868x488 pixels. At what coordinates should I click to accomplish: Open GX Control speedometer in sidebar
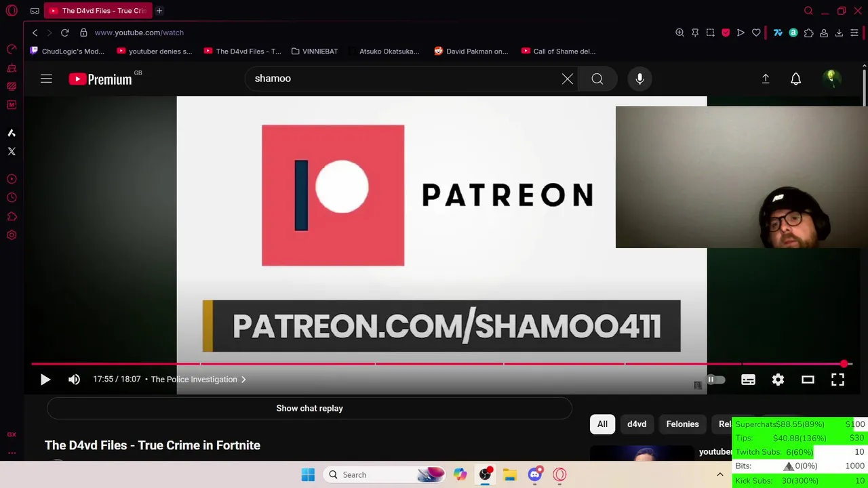click(x=12, y=49)
